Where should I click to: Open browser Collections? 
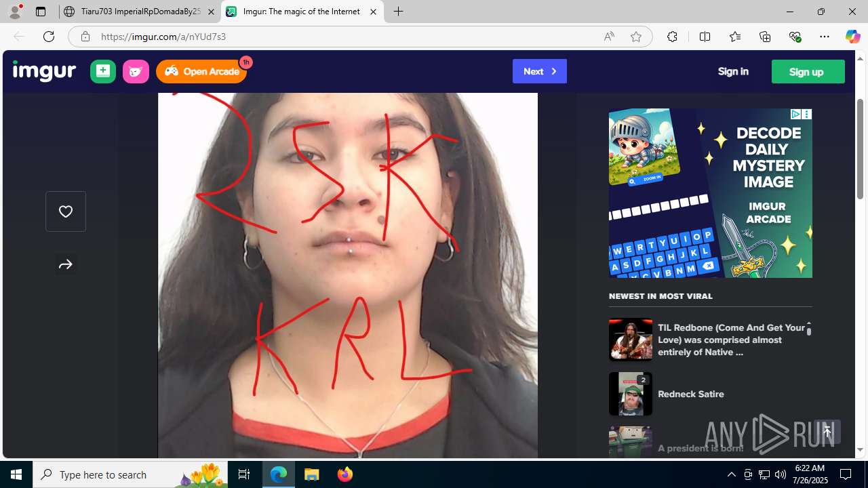(765, 37)
